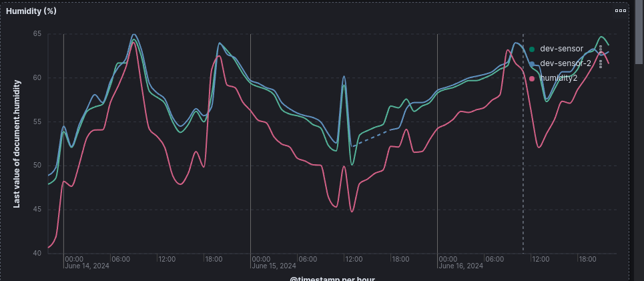Click the green dev-sensor legend color dot
Image resolution: width=644 pixels, height=281 pixels.
[532, 49]
